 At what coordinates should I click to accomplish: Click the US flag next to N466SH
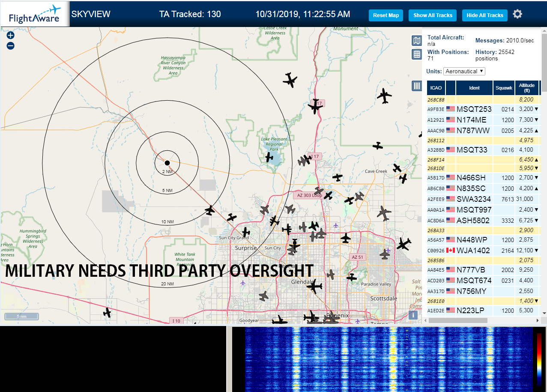[x=451, y=177]
